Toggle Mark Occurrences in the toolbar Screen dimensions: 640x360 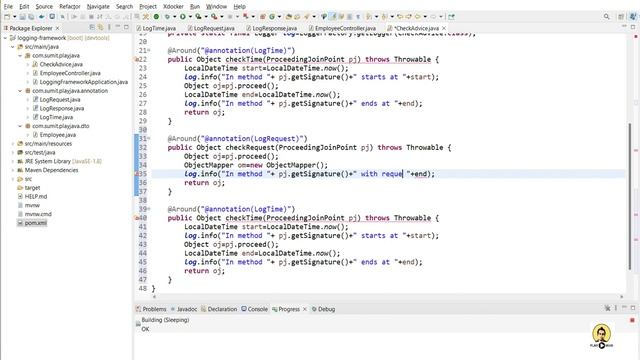click(x=333, y=17)
